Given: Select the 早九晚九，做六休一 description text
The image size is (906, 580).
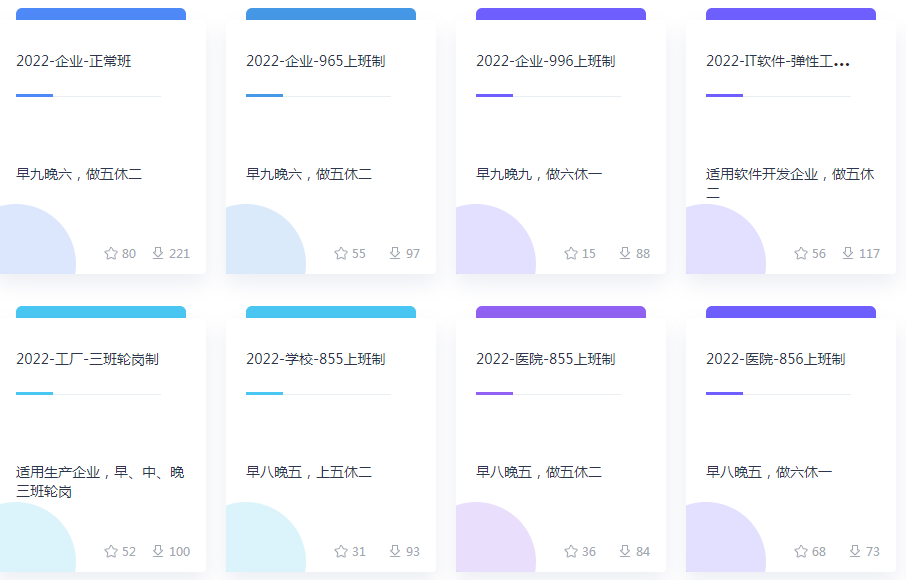Looking at the screenshot, I should pyautogui.click(x=539, y=174).
